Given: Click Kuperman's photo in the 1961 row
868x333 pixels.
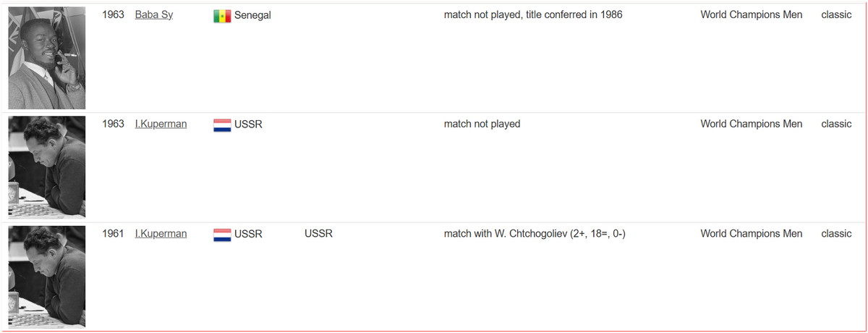Looking at the screenshot, I should coord(47,277).
